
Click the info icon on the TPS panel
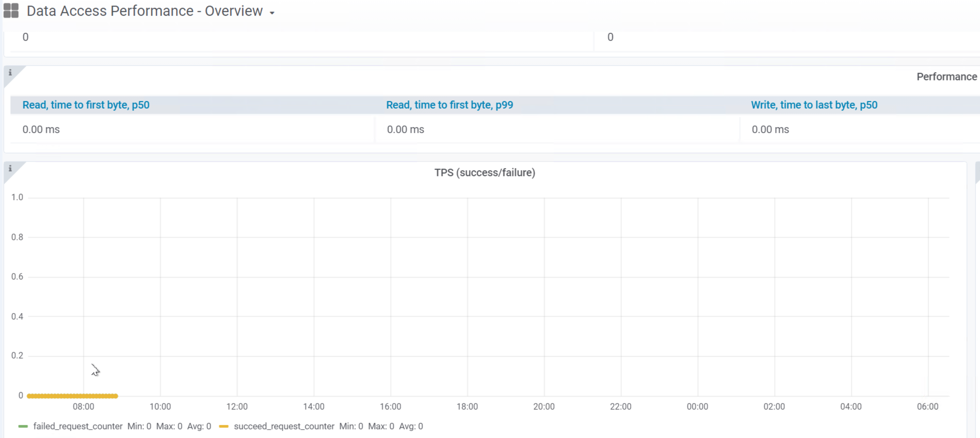click(x=10, y=168)
